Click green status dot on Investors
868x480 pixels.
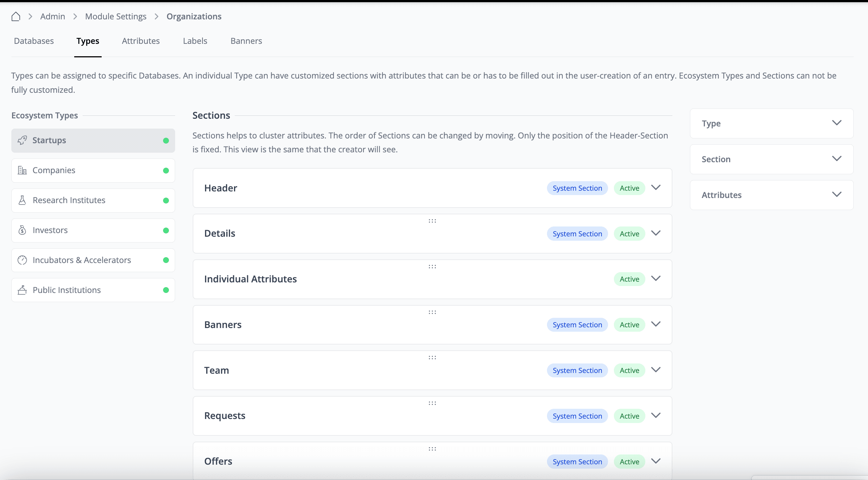[166, 231]
